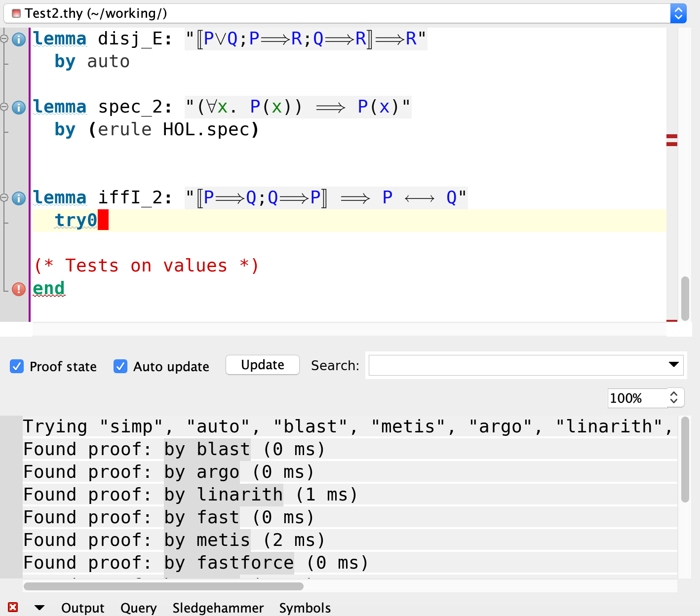Viewport: 700px width, 616px height.
Task: Collapse the fold at lemma disj_E
Action: [4, 38]
